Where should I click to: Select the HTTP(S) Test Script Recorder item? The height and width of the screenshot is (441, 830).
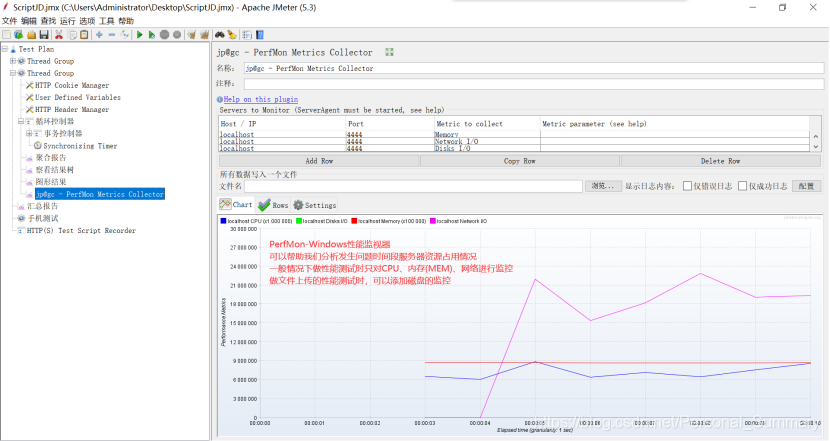pos(81,230)
